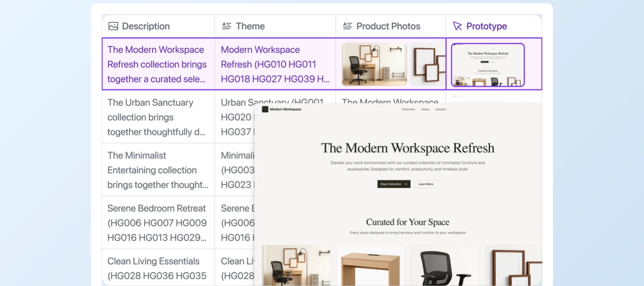Open the picture frames product card in the preview

[513, 265]
